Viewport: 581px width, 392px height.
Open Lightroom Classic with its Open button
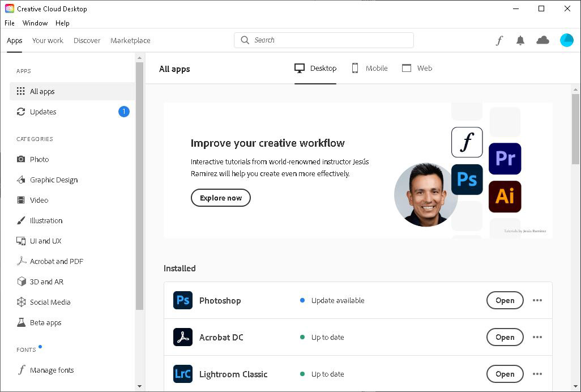click(x=505, y=374)
